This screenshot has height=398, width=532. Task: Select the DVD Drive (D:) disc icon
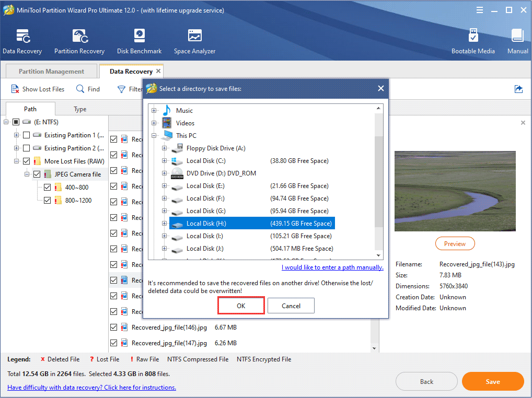[x=177, y=173]
